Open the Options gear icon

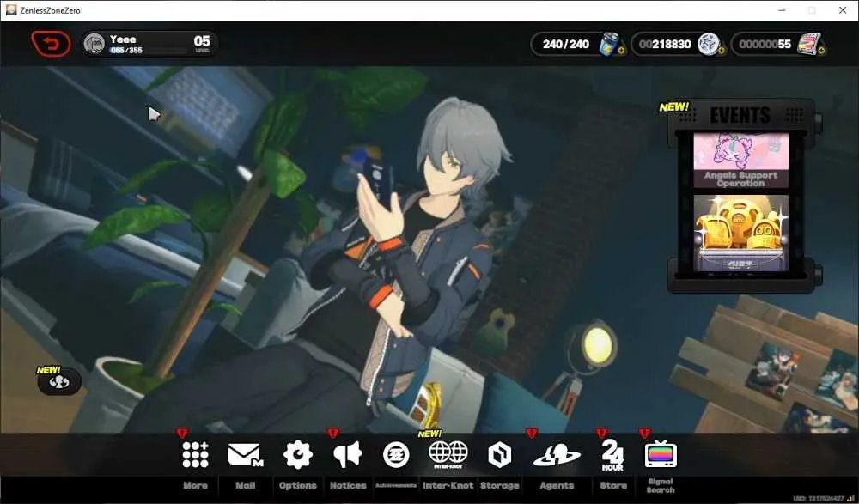pyautogui.click(x=297, y=455)
